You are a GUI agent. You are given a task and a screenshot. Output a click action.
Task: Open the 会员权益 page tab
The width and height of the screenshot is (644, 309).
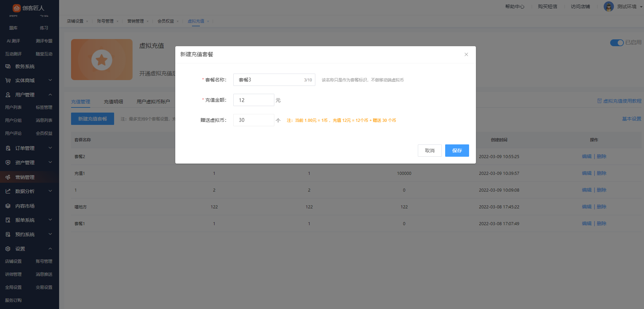166,21
